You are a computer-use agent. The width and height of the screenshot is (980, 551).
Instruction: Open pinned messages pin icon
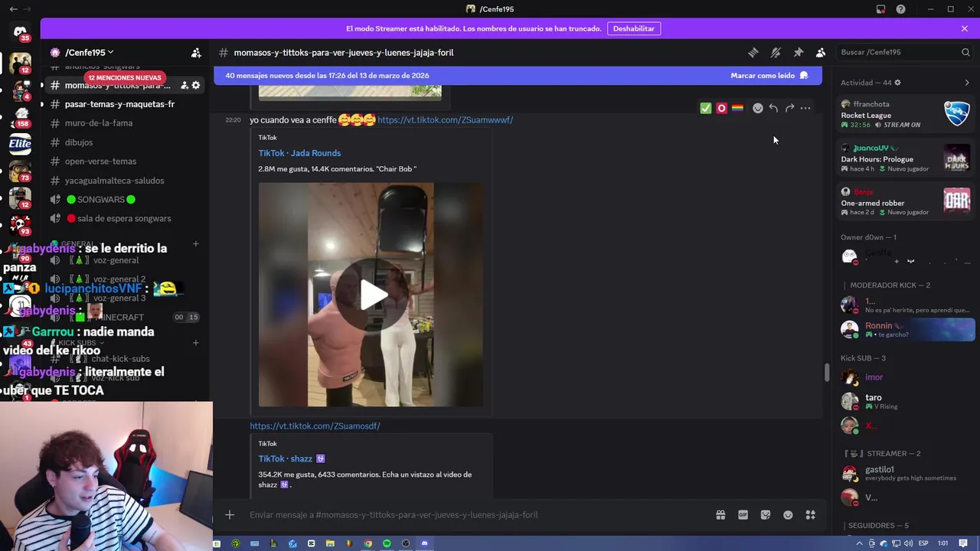coord(798,52)
